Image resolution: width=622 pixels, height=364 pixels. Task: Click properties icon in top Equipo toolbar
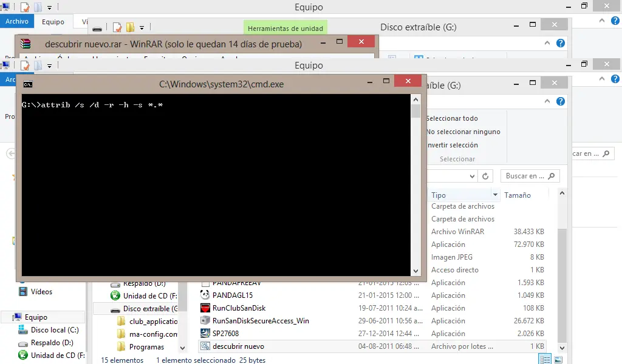pyautogui.click(x=25, y=7)
